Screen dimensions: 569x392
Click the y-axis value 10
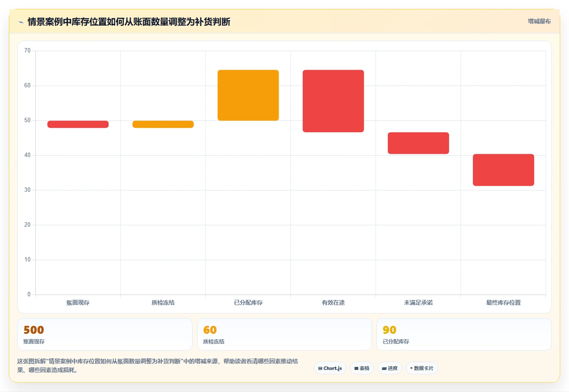point(27,260)
